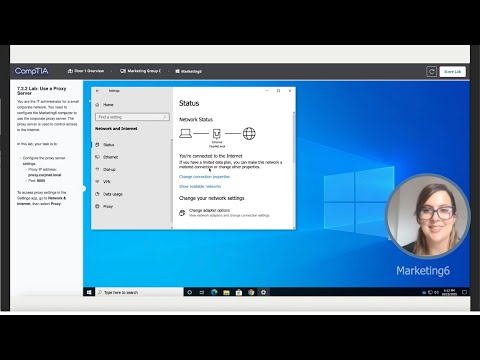
Task: Launch Microsoft Edge from taskbar
Action: (214, 292)
